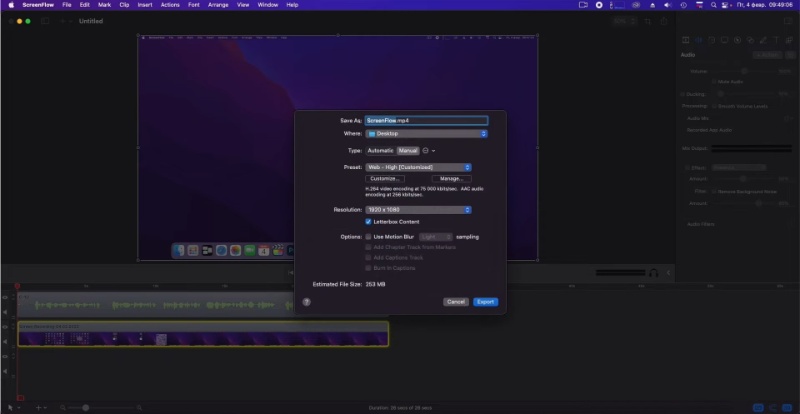
Task: Open the Resolution 1920 x 1080 dropdown
Action: tap(418, 210)
